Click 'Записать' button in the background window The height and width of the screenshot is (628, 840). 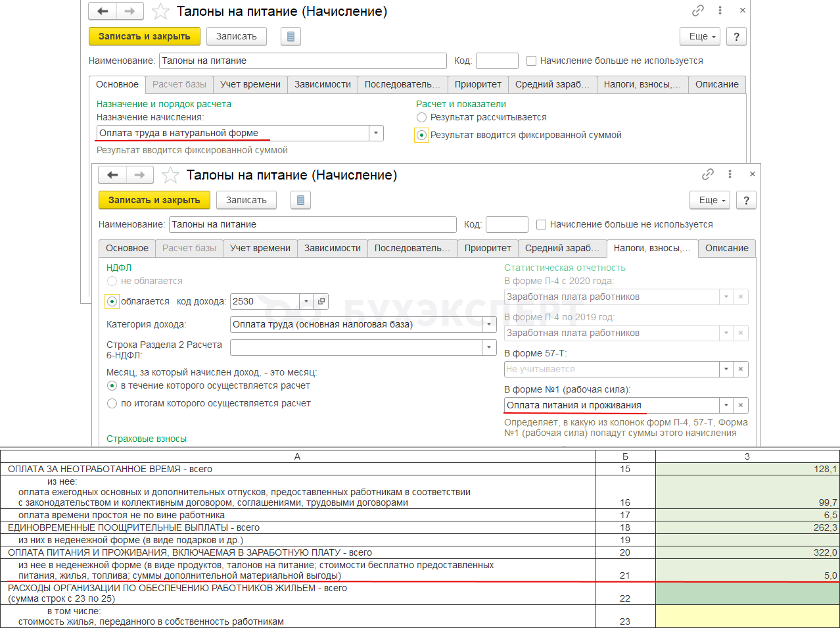[237, 36]
